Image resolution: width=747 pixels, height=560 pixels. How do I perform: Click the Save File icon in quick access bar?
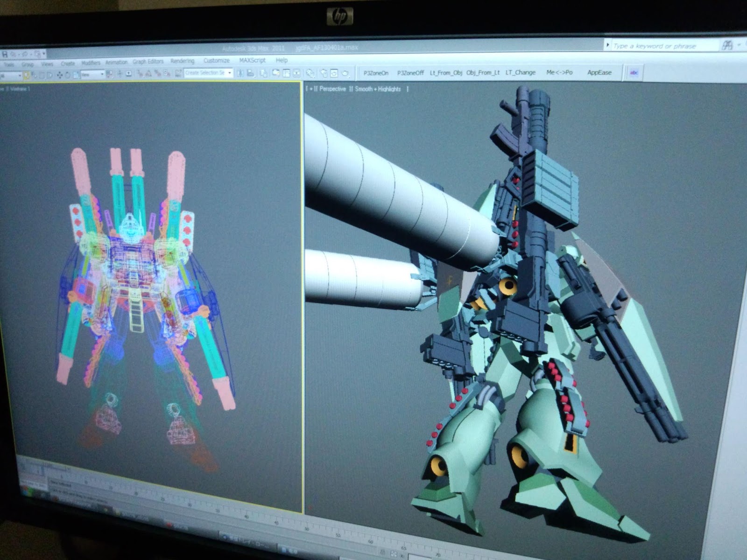click(x=5, y=55)
